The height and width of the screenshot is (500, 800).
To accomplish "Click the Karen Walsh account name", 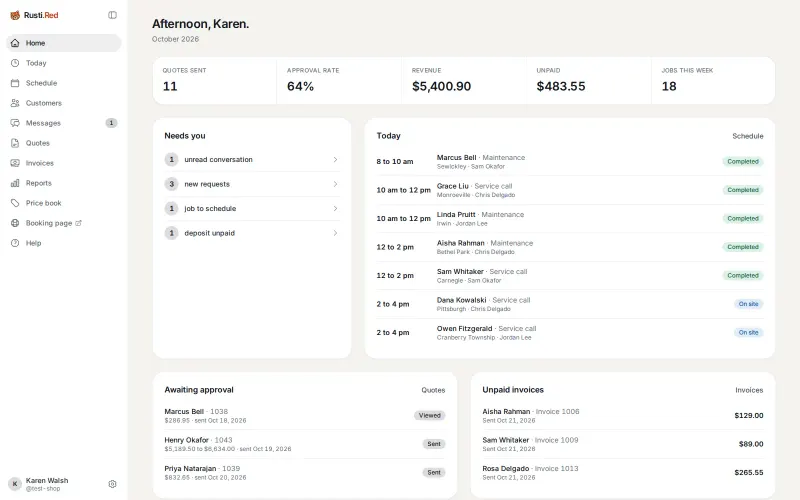I will click(x=47, y=481).
